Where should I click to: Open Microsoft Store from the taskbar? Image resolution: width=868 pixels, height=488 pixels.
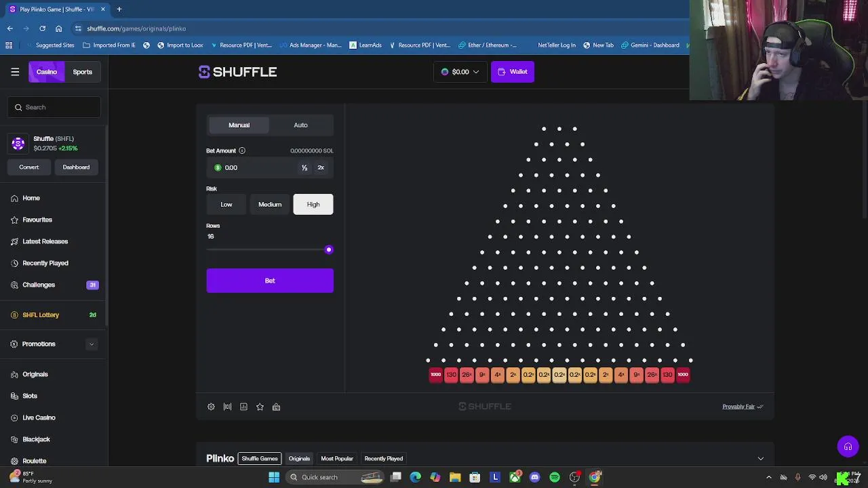475,477
